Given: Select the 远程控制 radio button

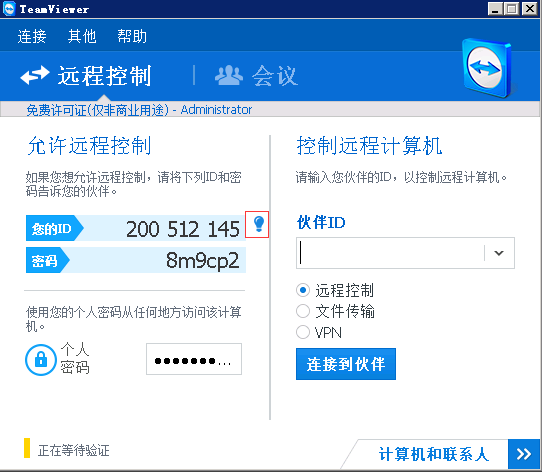Looking at the screenshot, I should click(x=303, y=290).
